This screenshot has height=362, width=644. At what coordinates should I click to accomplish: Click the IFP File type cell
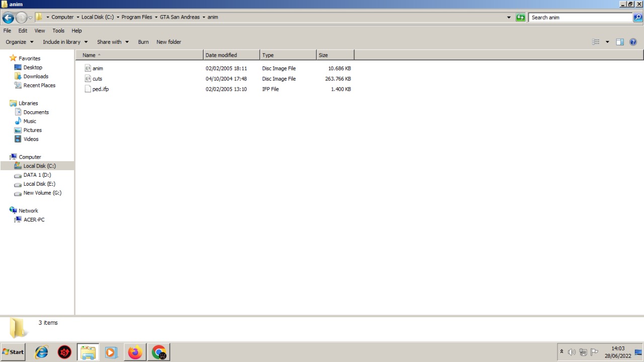(x=270, y=89)
